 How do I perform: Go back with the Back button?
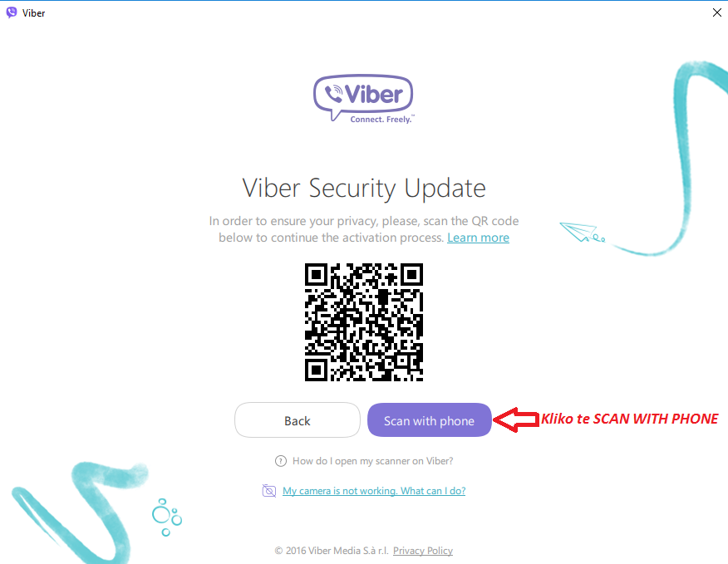click(298, 420)
